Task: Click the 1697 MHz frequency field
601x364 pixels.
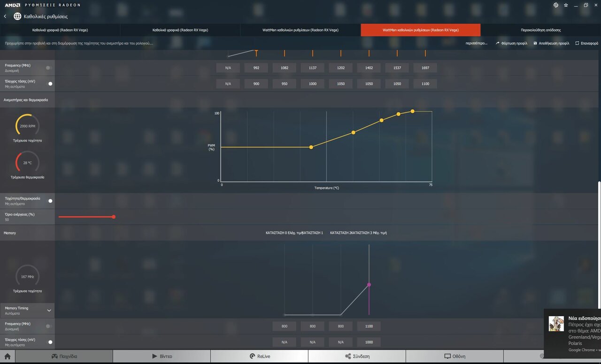Action: (425, 68)
